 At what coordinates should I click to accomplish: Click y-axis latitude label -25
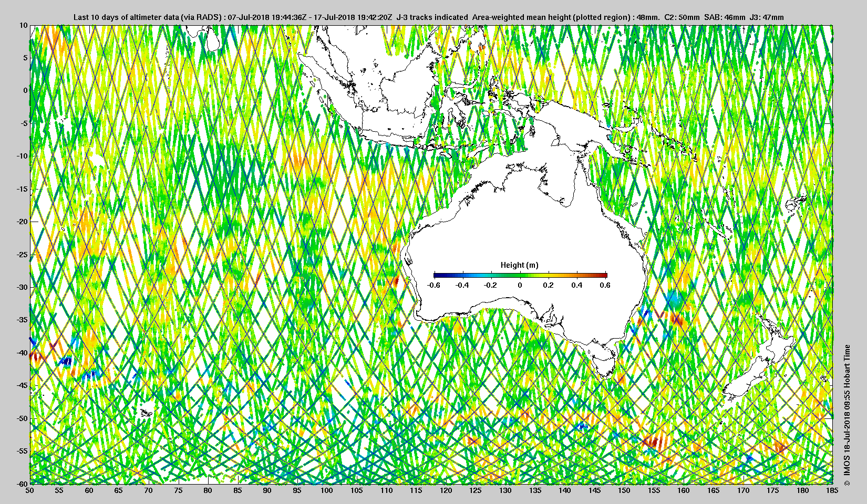22,255
